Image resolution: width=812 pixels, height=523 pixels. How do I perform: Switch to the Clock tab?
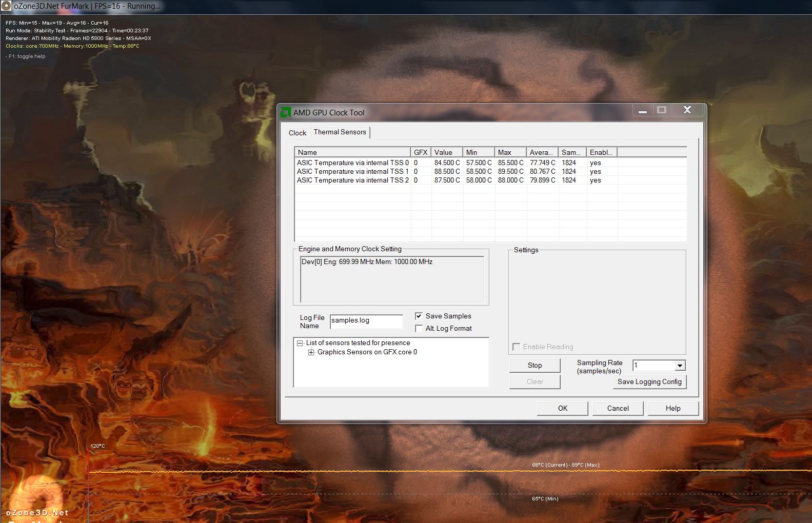[298, 133]
